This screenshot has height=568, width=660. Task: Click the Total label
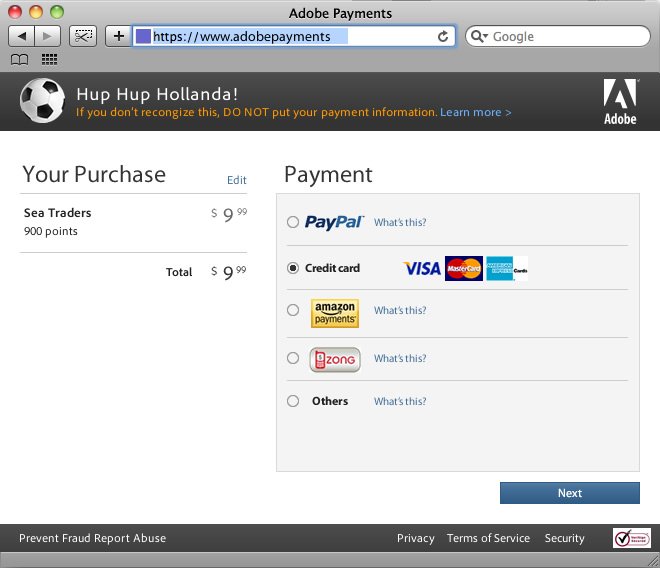[179, 272]
